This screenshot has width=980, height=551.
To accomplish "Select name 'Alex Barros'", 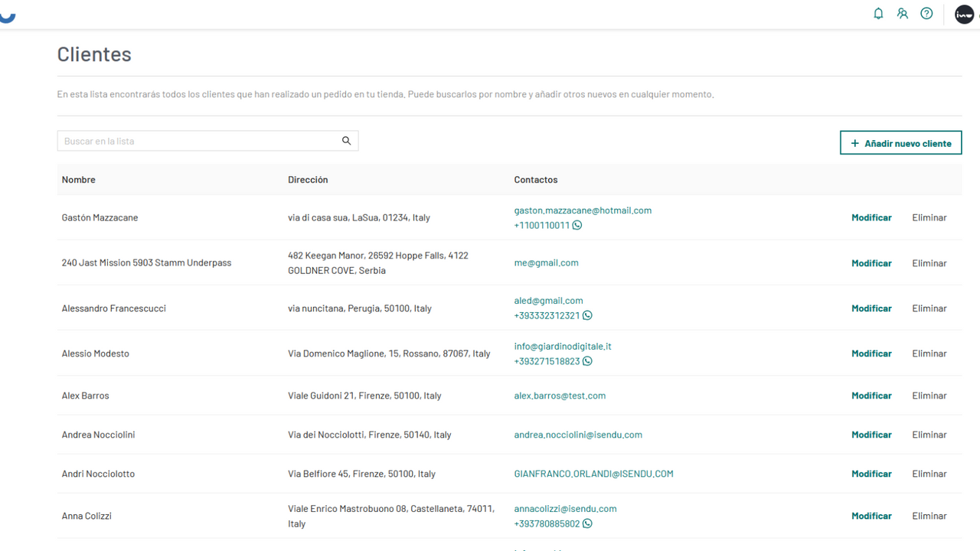I will tap(85, 396).
